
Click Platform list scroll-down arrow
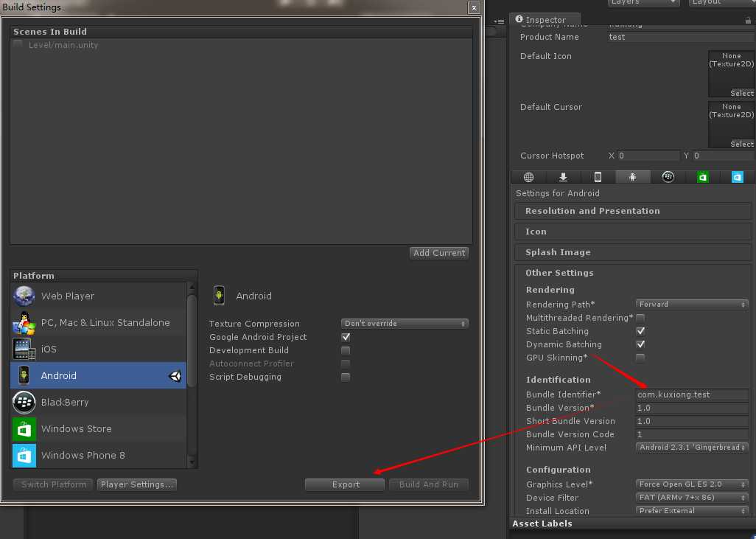click(192, 463)
